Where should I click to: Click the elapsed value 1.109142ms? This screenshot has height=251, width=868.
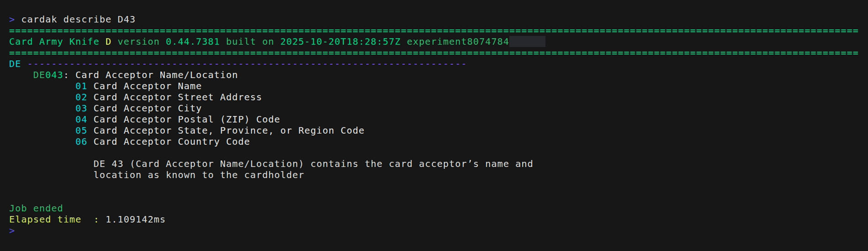pyautogui.click(x=135, y=220)
